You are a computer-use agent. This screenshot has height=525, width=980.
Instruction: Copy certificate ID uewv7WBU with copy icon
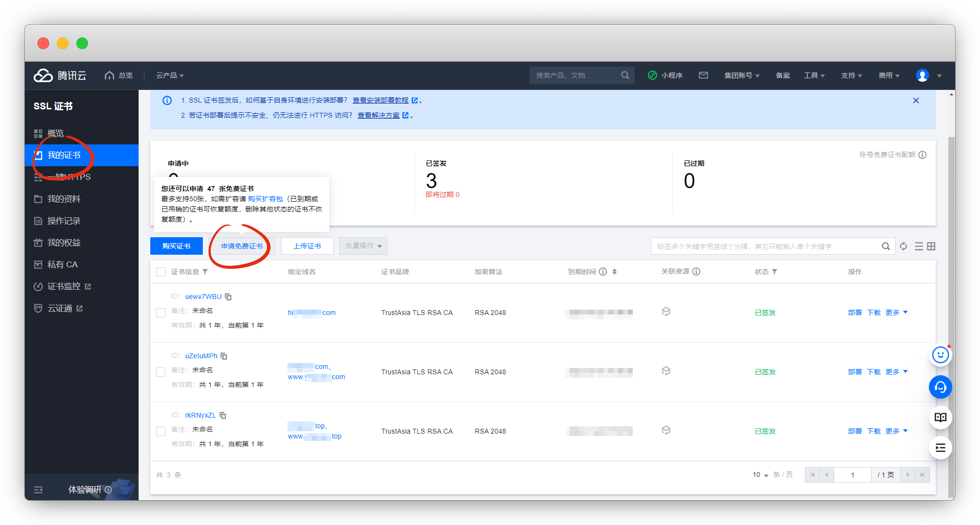[228, 297]
